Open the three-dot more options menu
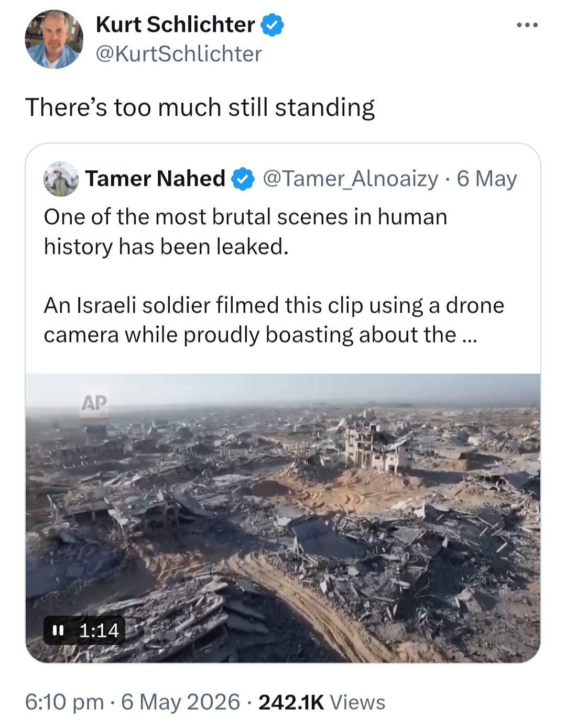 click(527, 25)
